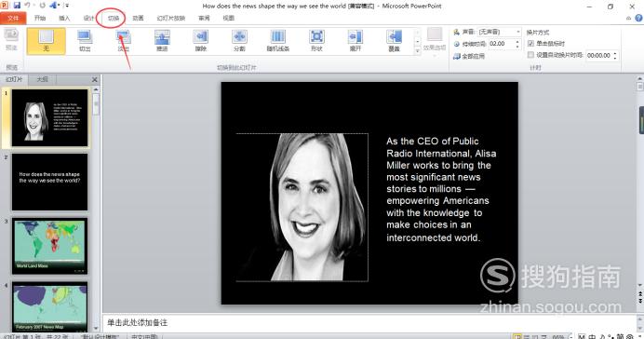Switch to the 审阅 Review tab
The image size is (644, 339).
(204, 18)
